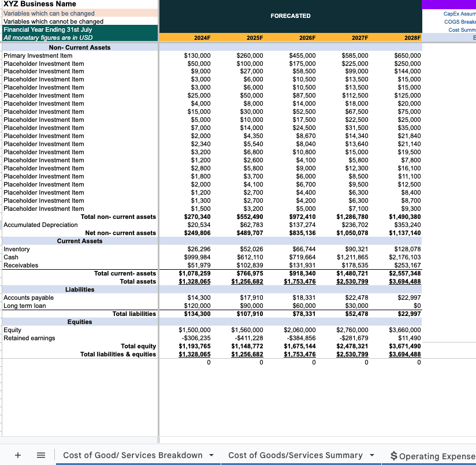
Task: Select the Retained earnings label
Action: point(29,338)
